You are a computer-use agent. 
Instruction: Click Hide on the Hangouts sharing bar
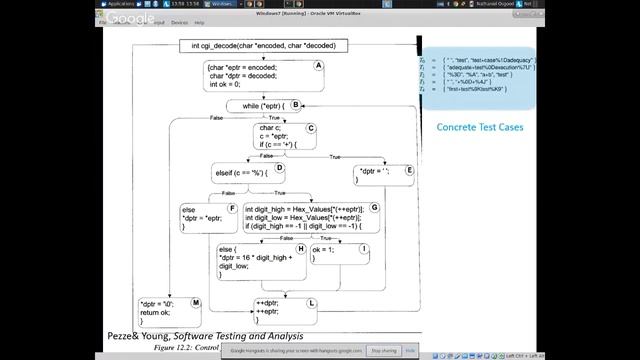click(x=410, y=351)
